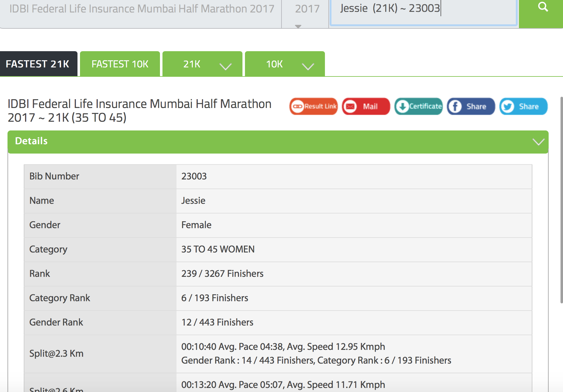563x392 pixels.
Task: Download the Certificate
Action: [x=419, y=106]
